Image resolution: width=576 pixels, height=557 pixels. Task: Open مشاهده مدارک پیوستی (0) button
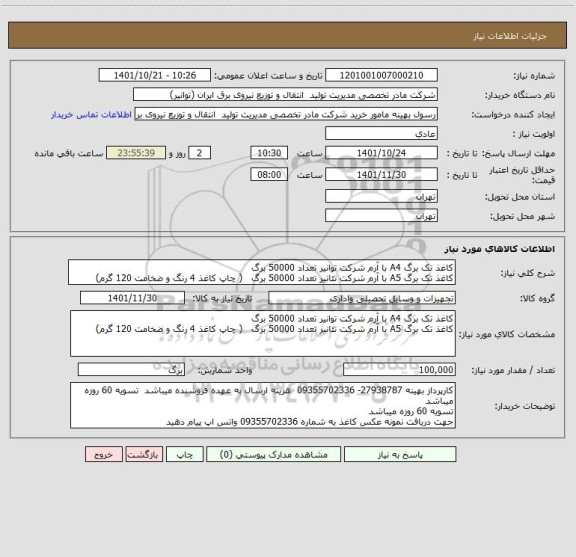tap(274, 454)
